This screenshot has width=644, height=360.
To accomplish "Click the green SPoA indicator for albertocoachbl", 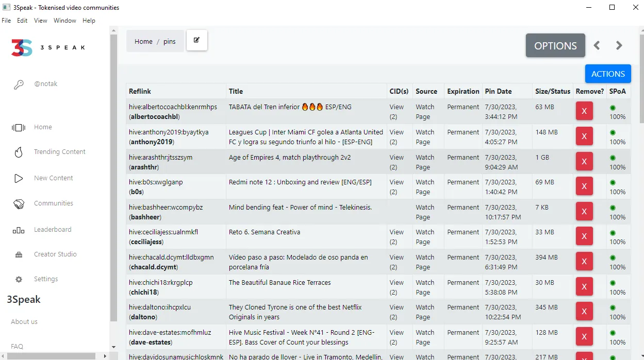I will [613, 108].
